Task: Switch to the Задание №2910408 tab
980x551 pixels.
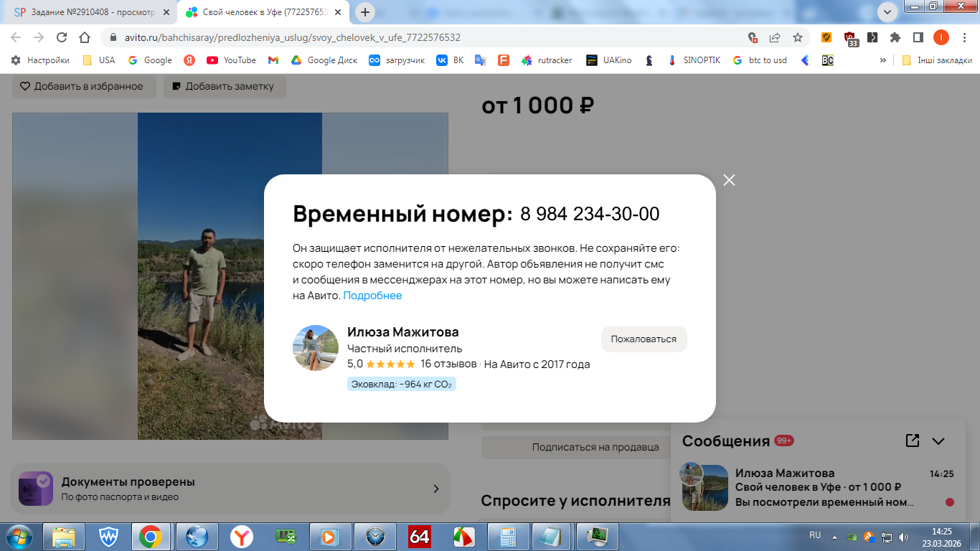Action: 85,12
